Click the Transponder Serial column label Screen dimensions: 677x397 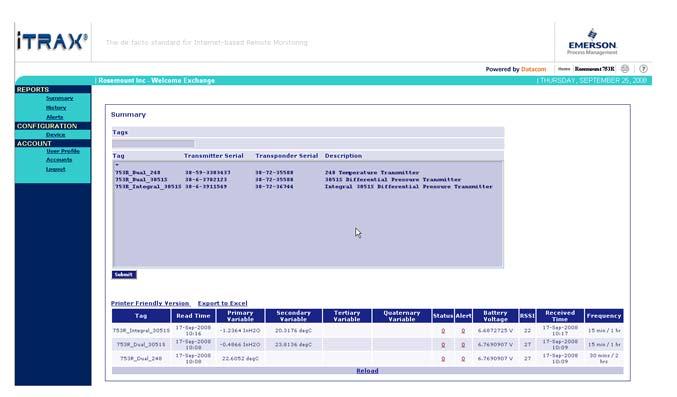287,156
